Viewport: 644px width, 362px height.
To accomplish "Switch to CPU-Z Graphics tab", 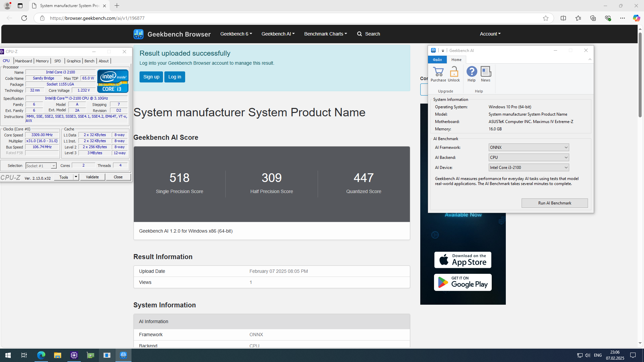I will 73,61.
